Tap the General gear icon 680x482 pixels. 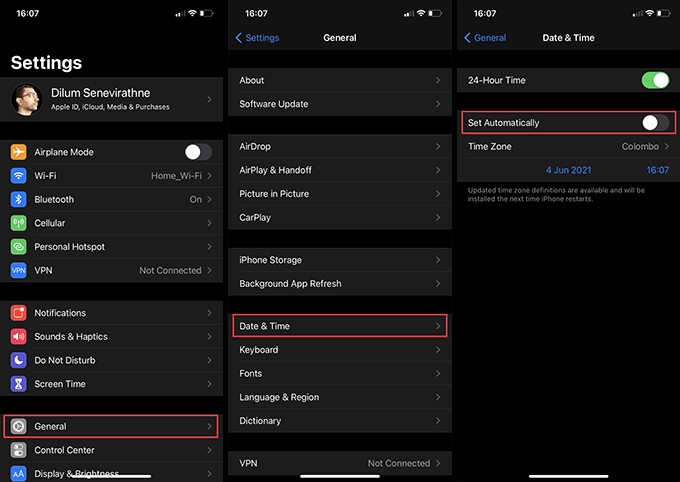point(18,426)
